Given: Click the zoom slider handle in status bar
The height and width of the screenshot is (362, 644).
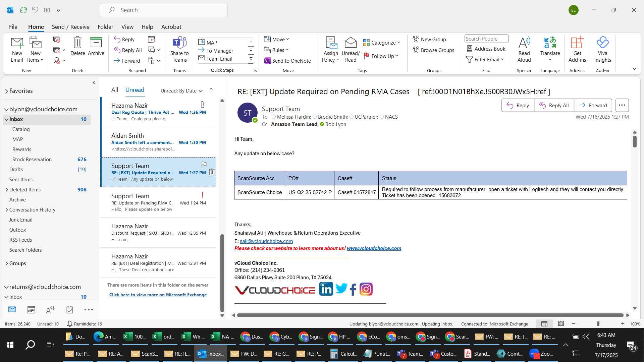Looking at the screenshot, I should point(598,324).
